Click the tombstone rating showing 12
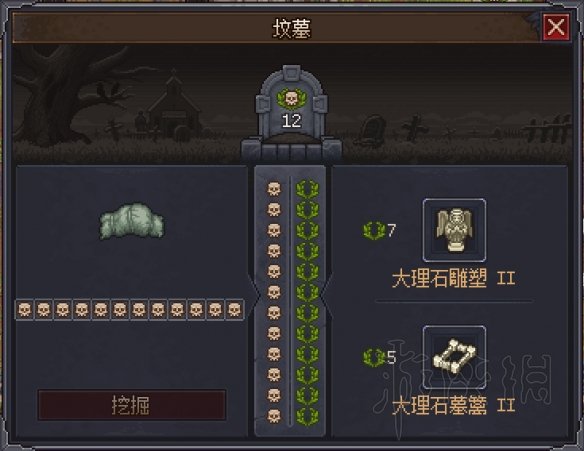The width and height of the screenshot is (584, 451). tap(291, 121)
